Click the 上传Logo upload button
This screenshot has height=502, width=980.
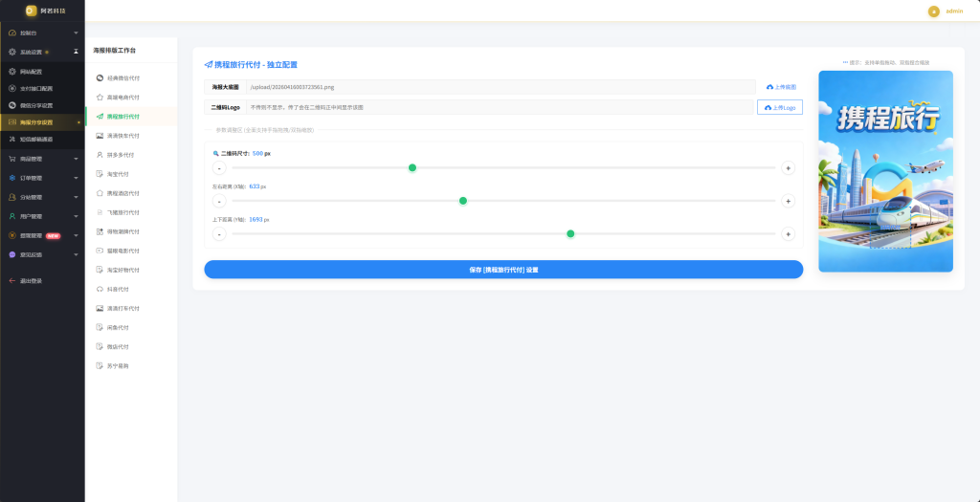point(779,107)
